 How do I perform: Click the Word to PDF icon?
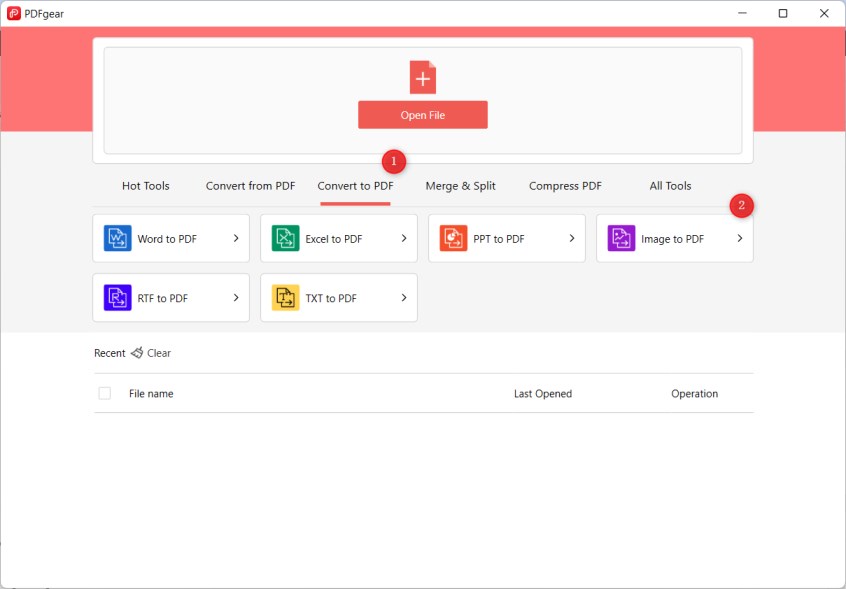click(x=117, y=239)
